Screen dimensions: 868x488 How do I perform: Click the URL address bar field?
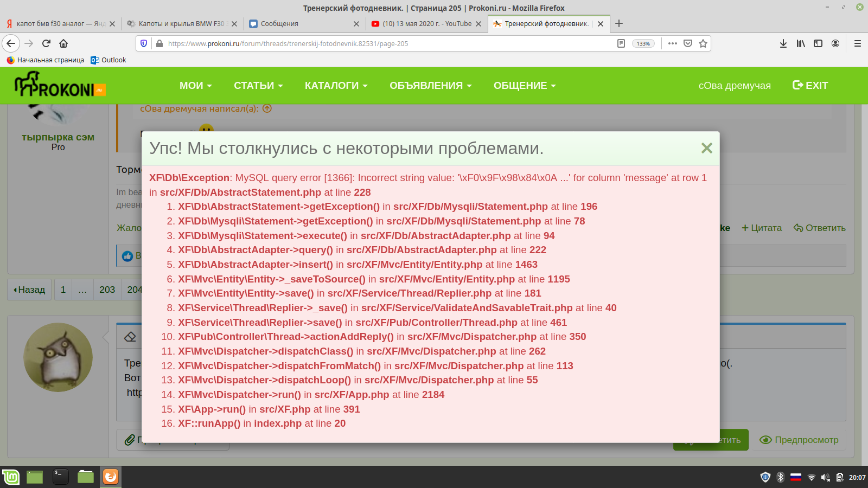click(380, 43)
